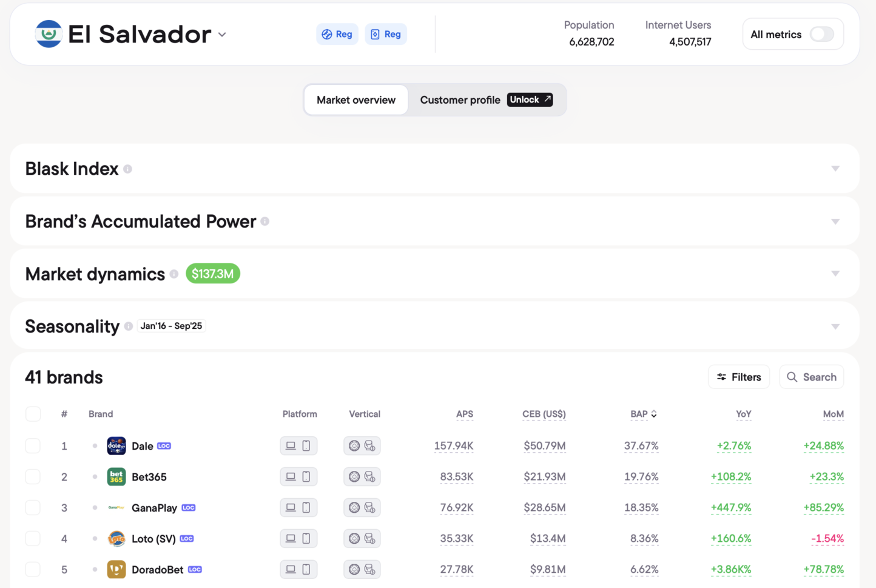The image size is (876, 588).
Task: Open the Customer profile tab
Action: pos(460,100)
